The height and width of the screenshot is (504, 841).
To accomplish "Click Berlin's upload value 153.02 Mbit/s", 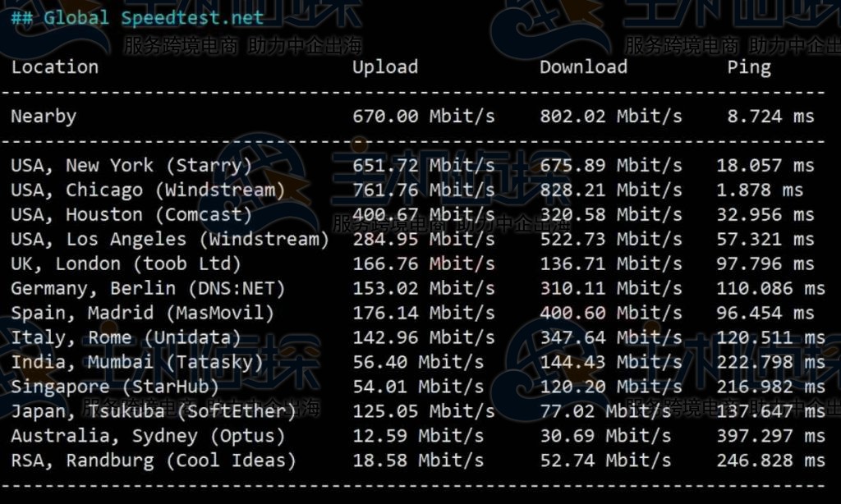I will click(424, 289).
